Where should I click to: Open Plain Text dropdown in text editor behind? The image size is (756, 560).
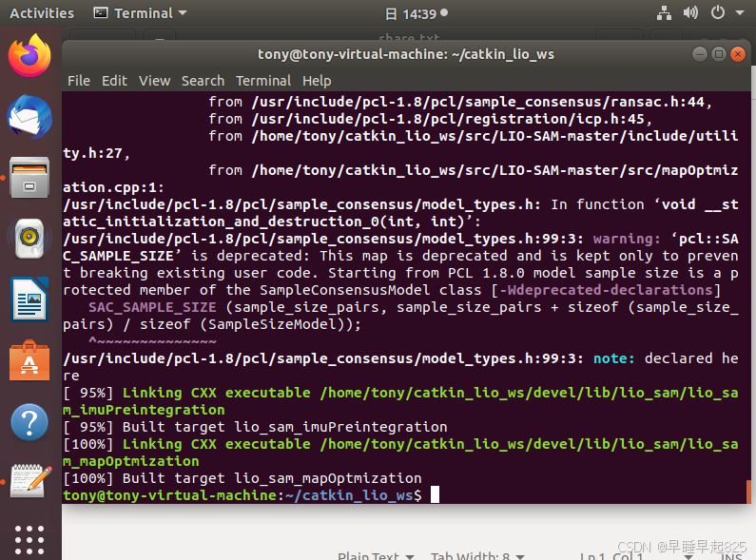click(x=376, y=555)
